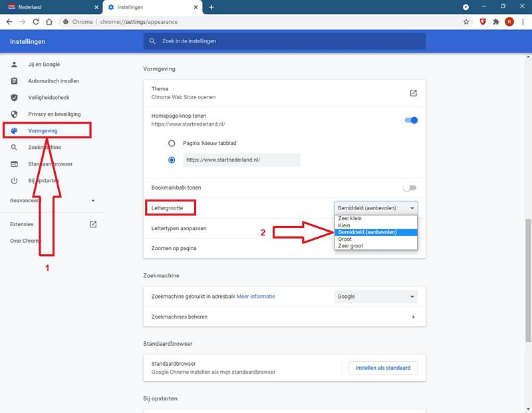Open the Google search engine dropdown
The height and width of the screenshot is (413, 532).
376,297
